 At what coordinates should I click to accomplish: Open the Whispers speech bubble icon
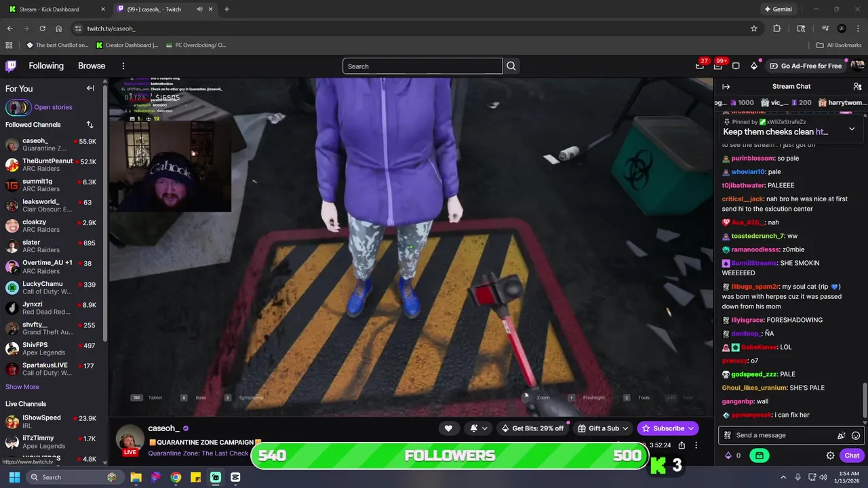coord(736,66)
